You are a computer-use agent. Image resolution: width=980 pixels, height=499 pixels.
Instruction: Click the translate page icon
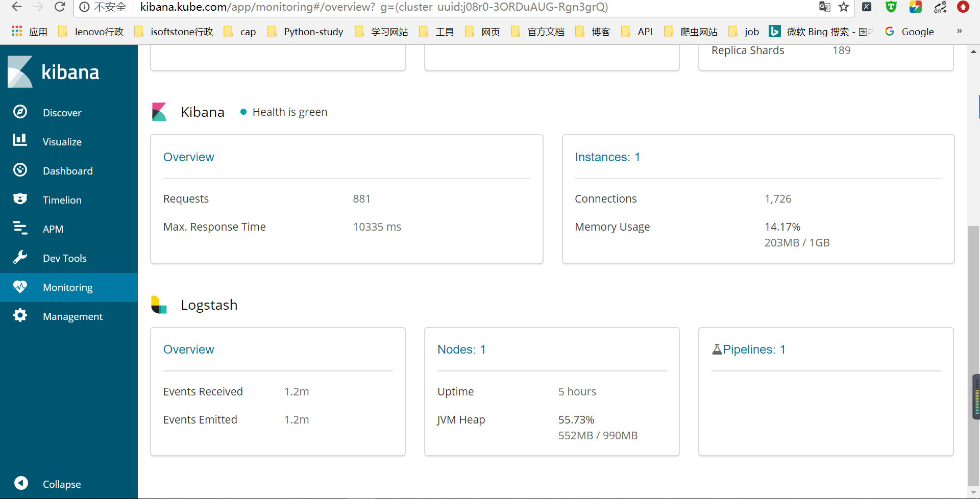coord(824,7)
